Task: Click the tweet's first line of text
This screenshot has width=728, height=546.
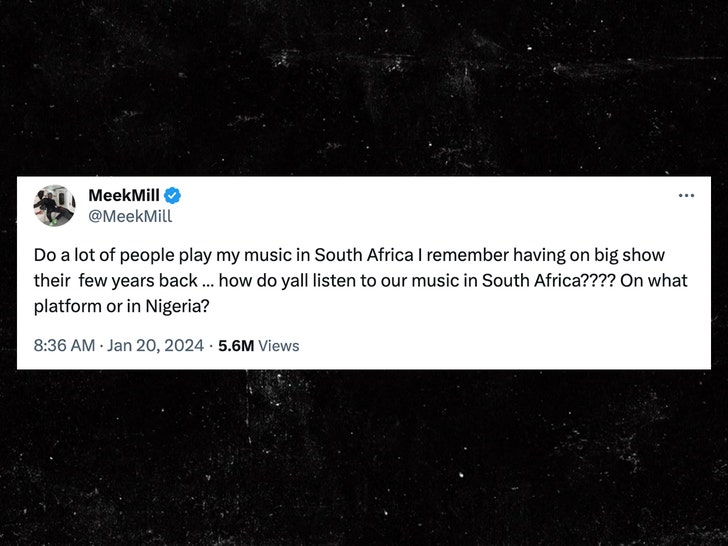Action: pos(349,255)
